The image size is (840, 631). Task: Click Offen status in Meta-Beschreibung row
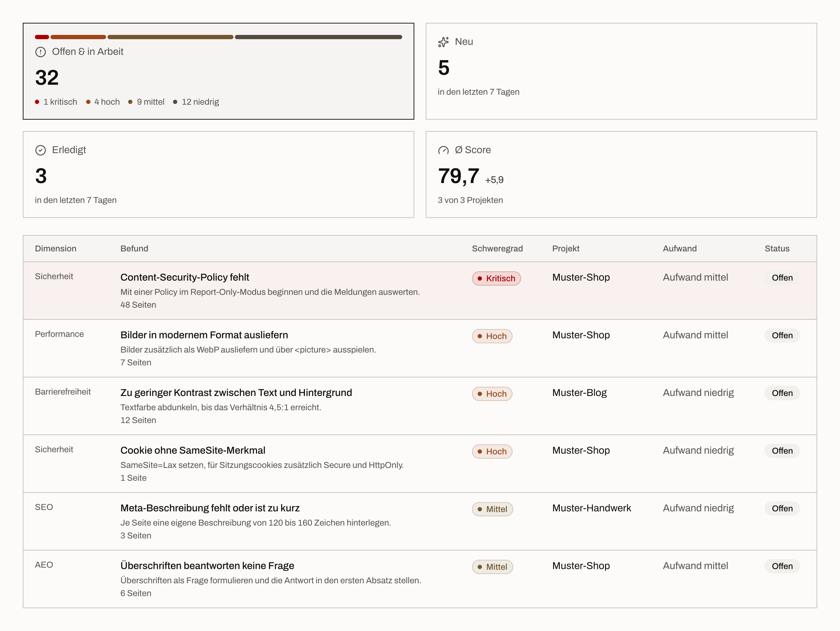(782, 509)
